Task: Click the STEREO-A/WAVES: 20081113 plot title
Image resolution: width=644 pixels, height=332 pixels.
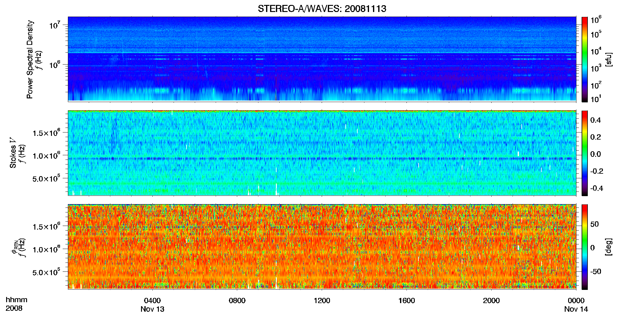Action: point(322,9)
